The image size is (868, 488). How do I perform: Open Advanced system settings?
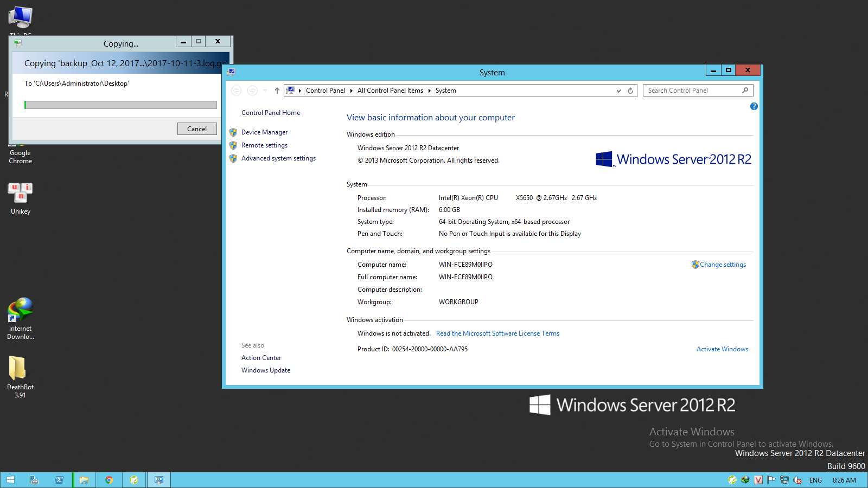(278, 158)
